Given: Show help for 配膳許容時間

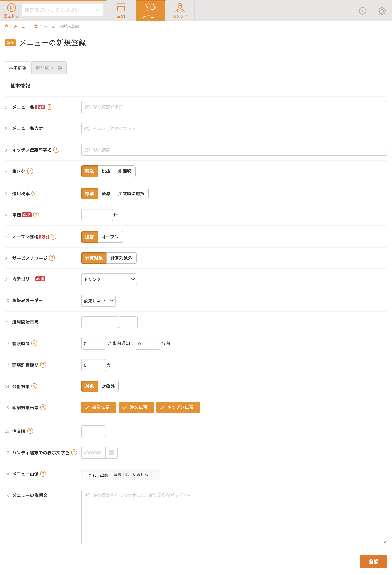Looking at the screenshot, I should point(43,365).
